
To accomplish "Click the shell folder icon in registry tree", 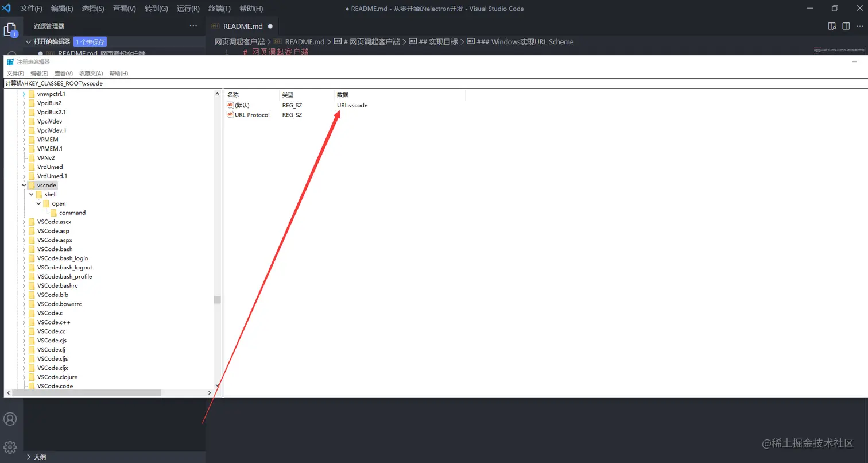I will [39, 195].
